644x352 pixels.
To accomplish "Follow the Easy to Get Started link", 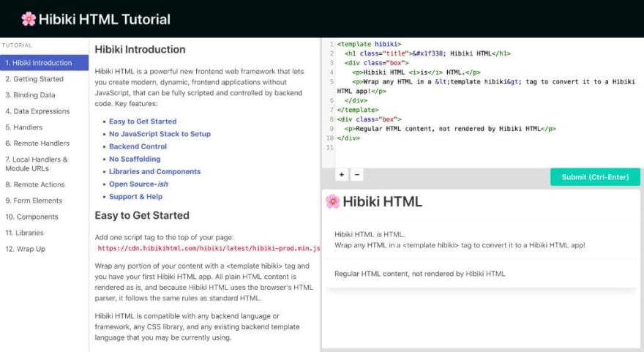I will [x=143, y=121].
